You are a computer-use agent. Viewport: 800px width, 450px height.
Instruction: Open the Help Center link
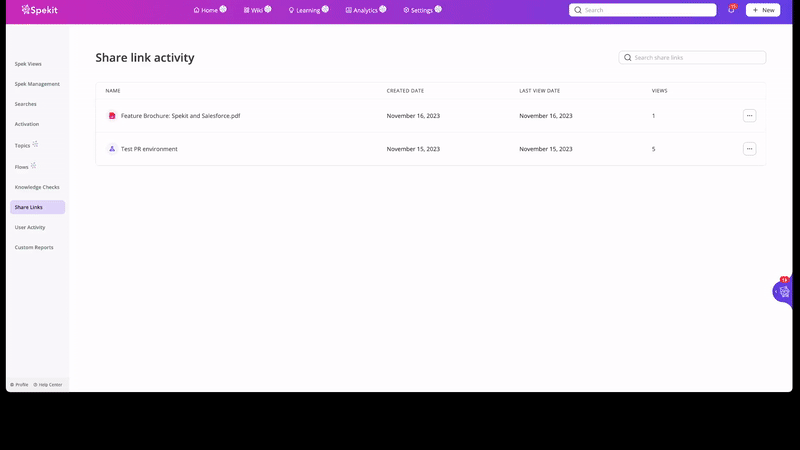pyautogui.click(x=48, y=385)
